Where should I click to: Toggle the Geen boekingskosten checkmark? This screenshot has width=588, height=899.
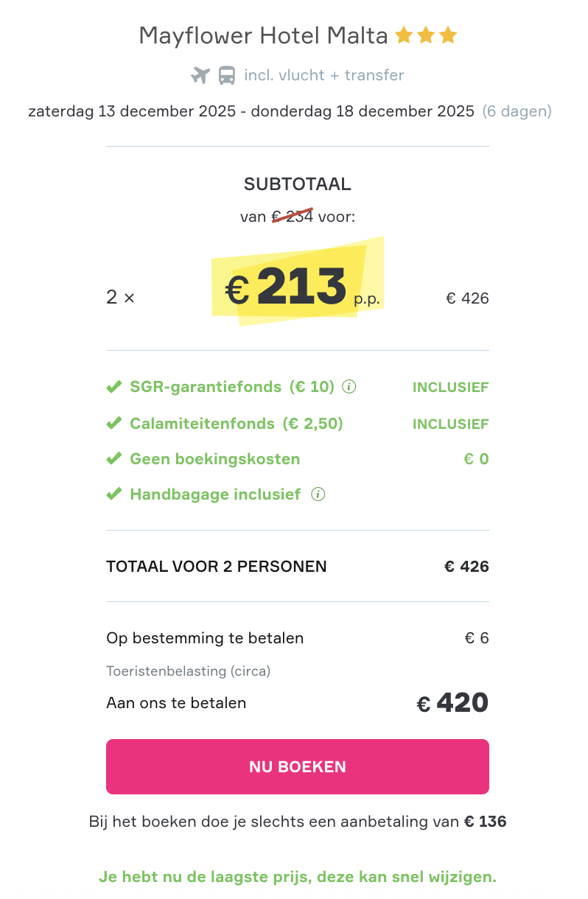[114, 458]
